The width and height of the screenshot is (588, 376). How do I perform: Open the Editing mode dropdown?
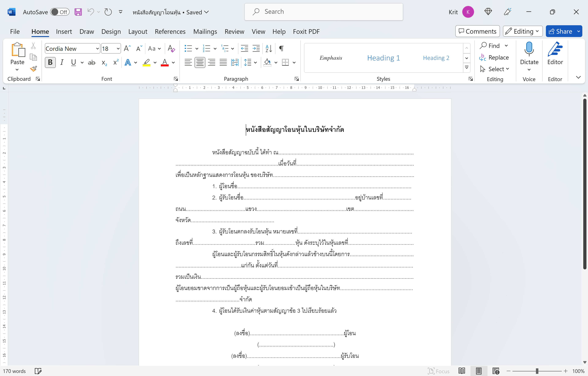pyautogui.click(x=523, y=31)
